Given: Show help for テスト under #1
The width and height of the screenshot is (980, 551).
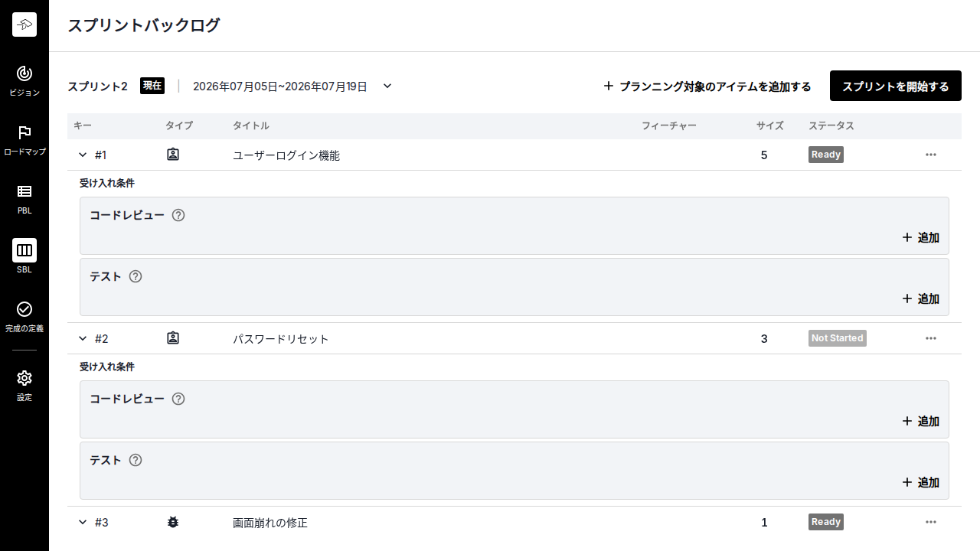Looking at the screenshot, I should coord(136,276).
